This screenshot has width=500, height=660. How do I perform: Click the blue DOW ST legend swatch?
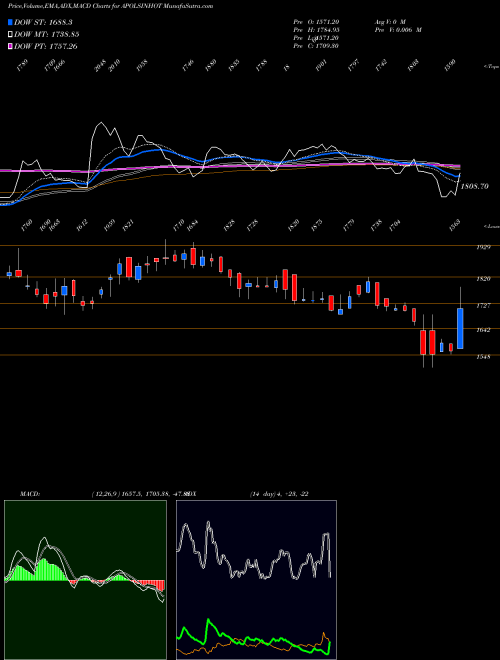10,22
